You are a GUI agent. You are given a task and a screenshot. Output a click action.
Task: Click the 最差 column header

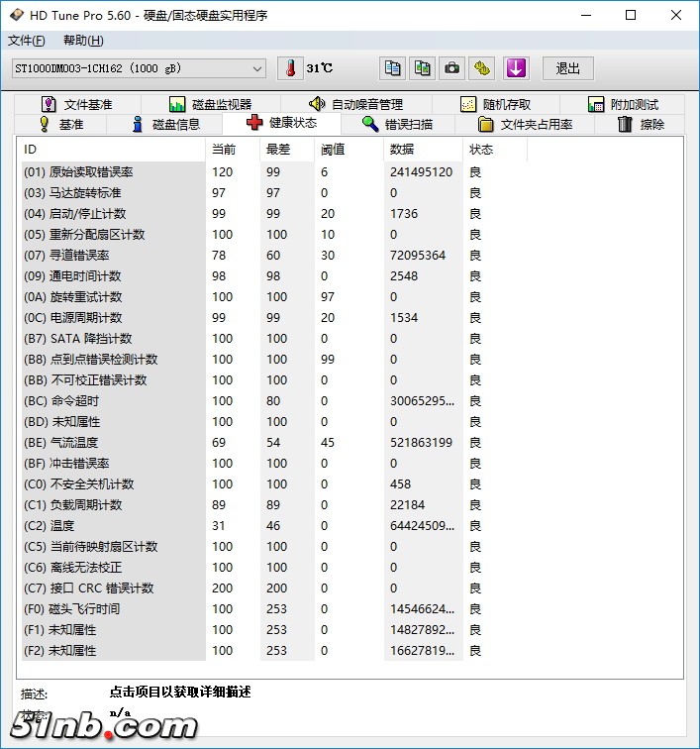pyautogui.click(x=287, y=150)
